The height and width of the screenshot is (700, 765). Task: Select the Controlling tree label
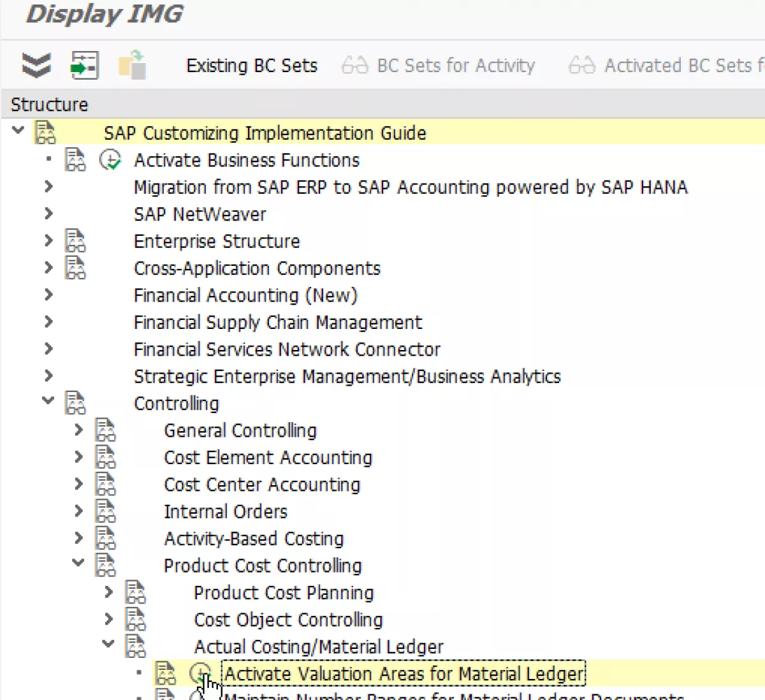click(x=177, y=404)
